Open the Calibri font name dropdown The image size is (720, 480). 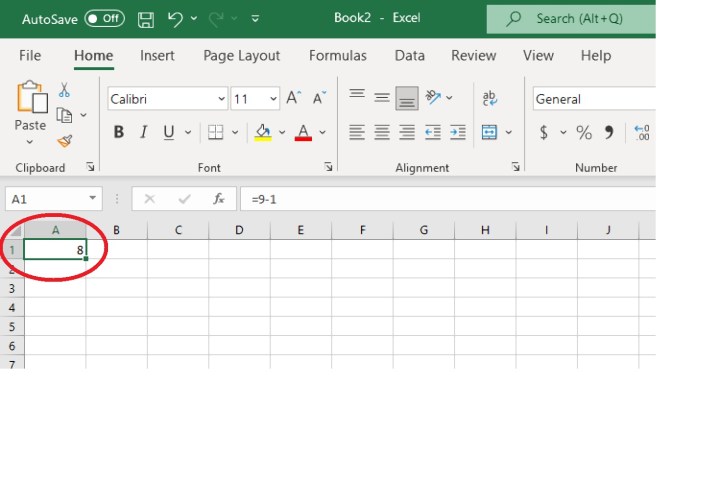(x=167, y=99)
